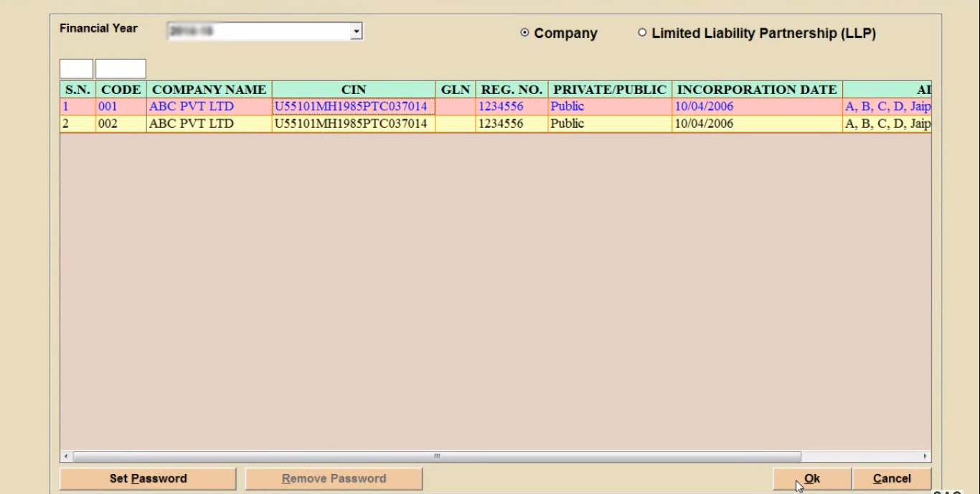
Task: Click the REG. NO. column header
Action: 512,90
